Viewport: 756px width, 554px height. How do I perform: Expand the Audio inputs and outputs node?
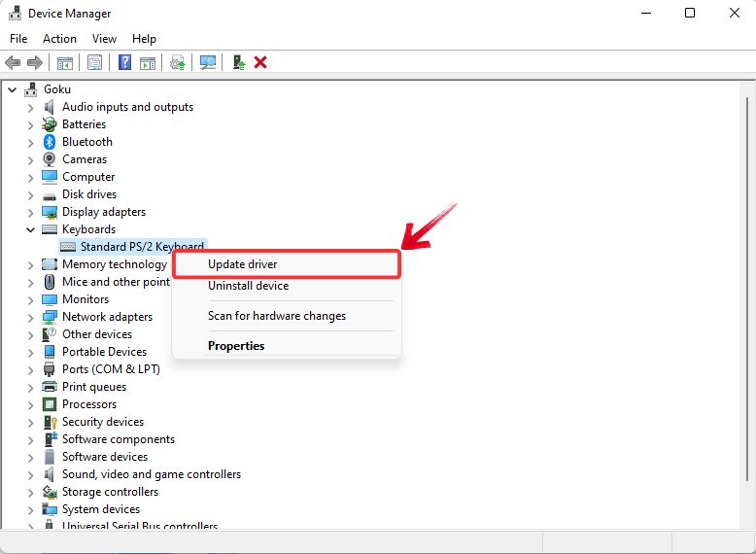click(30, 107)
